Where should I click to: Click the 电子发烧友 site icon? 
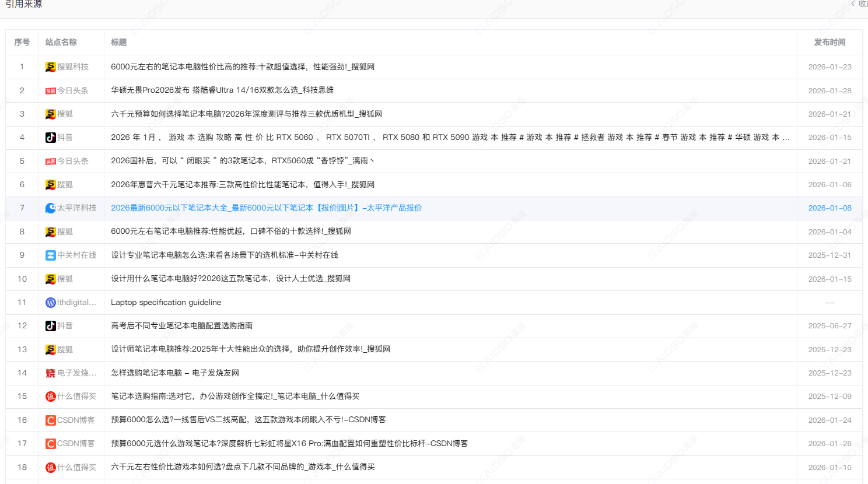51,373
